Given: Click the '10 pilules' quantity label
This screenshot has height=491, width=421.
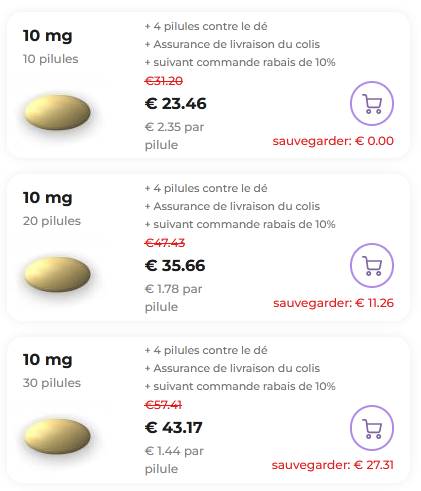Looking at the screenshot, I should point(51,59).
